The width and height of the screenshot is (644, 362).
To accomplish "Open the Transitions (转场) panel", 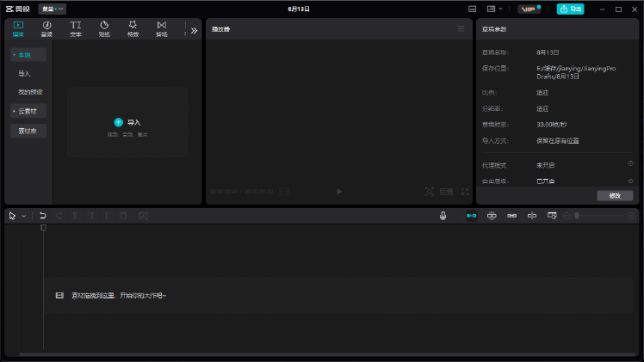I will coord(161,29).
